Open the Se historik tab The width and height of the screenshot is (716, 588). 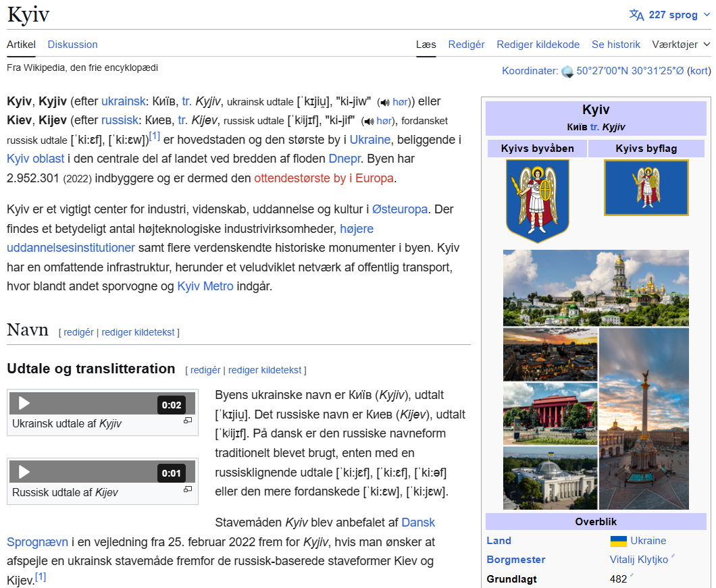coord(616,45)
